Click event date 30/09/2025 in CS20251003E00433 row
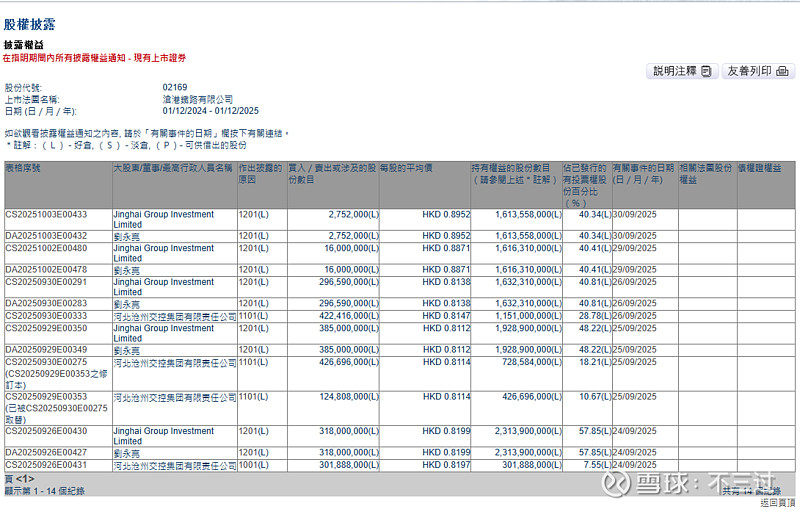Viewport: 800px width, 509px height. click(635, 215)
